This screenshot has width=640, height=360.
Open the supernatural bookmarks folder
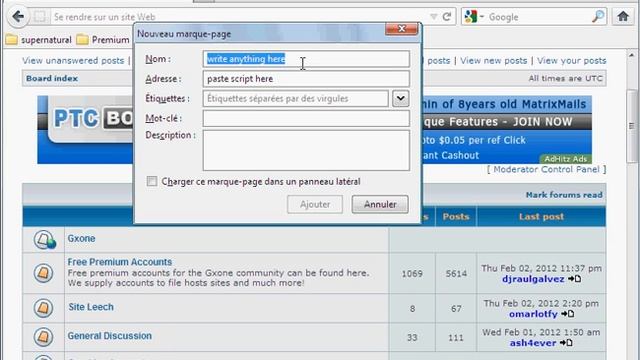point(39,40)
